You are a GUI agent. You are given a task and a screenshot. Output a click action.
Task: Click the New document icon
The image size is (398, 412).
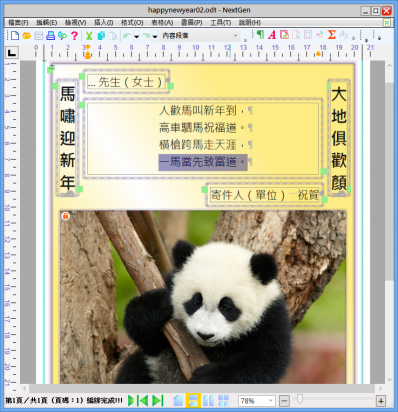(x=15, y=35)
